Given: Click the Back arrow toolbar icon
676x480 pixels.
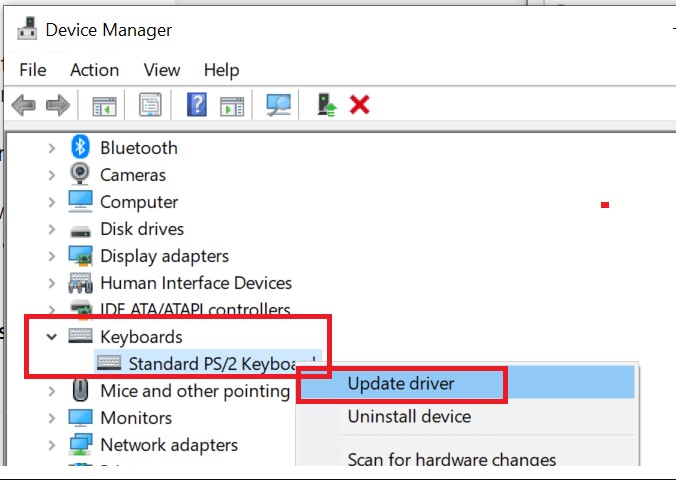Looking at the screenshot, I should click(23, 105).
